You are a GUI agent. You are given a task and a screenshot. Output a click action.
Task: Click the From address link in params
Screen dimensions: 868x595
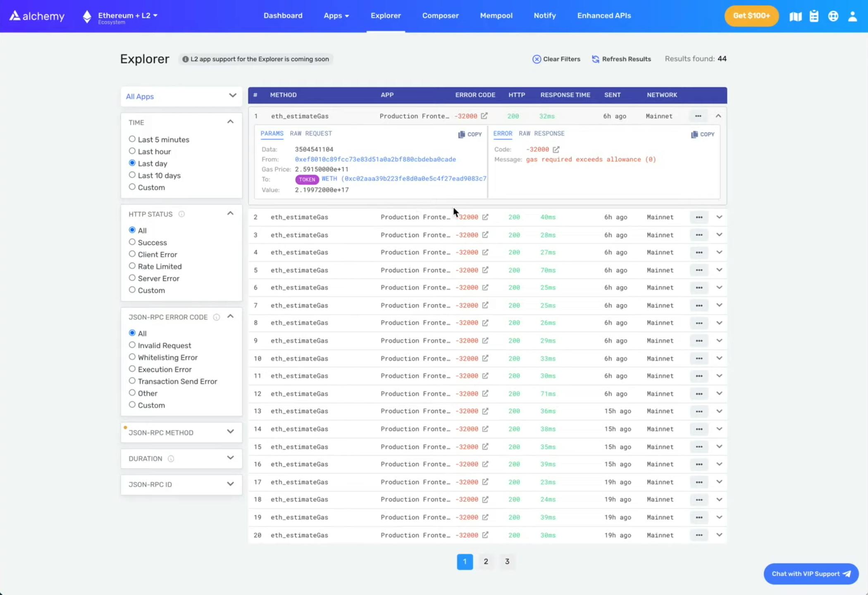(x=375, y=159)
